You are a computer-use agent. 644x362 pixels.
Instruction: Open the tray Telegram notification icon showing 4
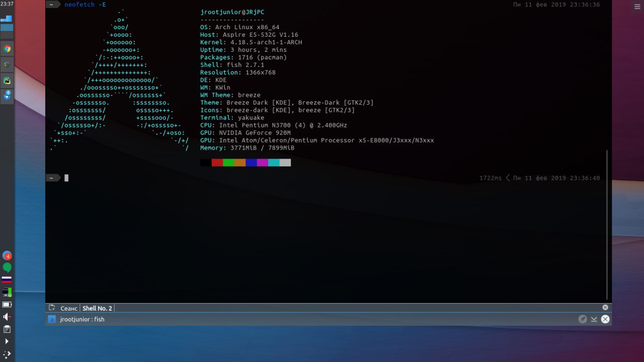coord(7,256)
